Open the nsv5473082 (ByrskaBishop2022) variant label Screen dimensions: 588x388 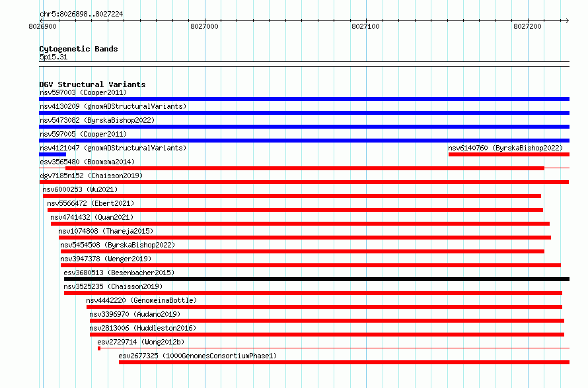pos(97,120)
